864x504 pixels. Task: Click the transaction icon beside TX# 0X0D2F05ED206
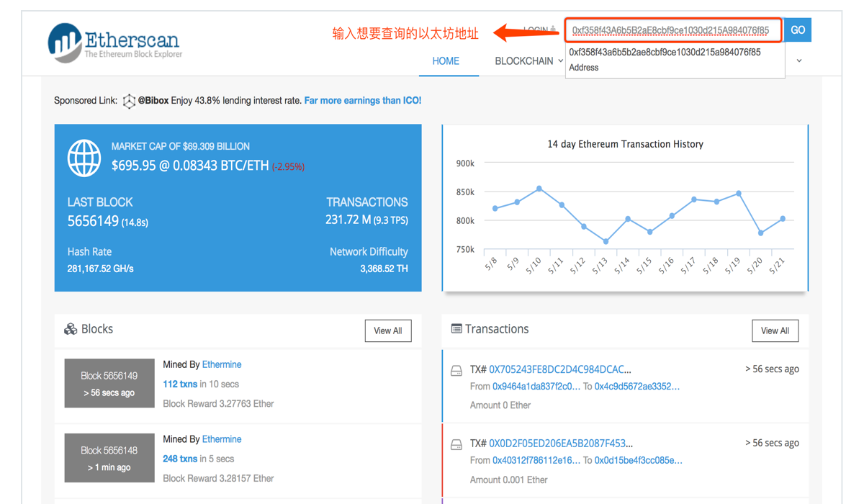(456, 444)
